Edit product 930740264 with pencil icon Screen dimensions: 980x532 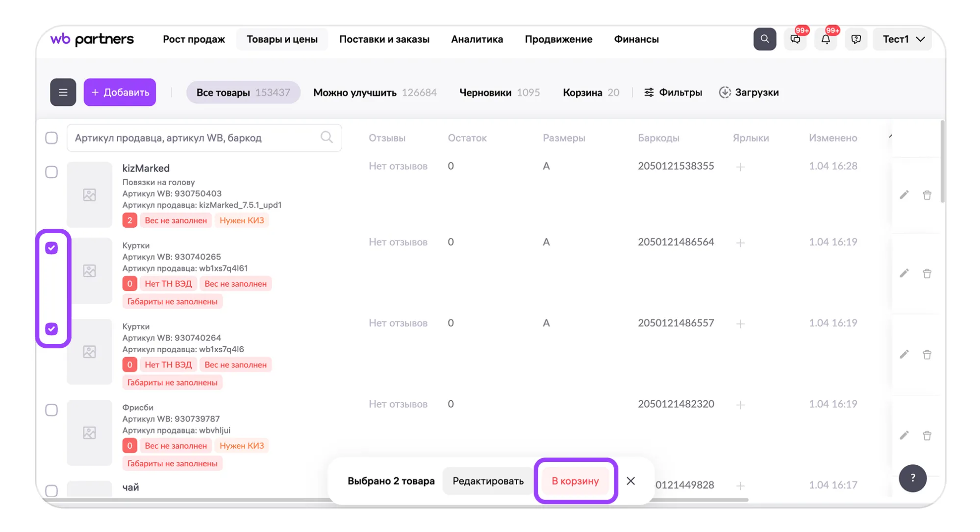(904, 354)
